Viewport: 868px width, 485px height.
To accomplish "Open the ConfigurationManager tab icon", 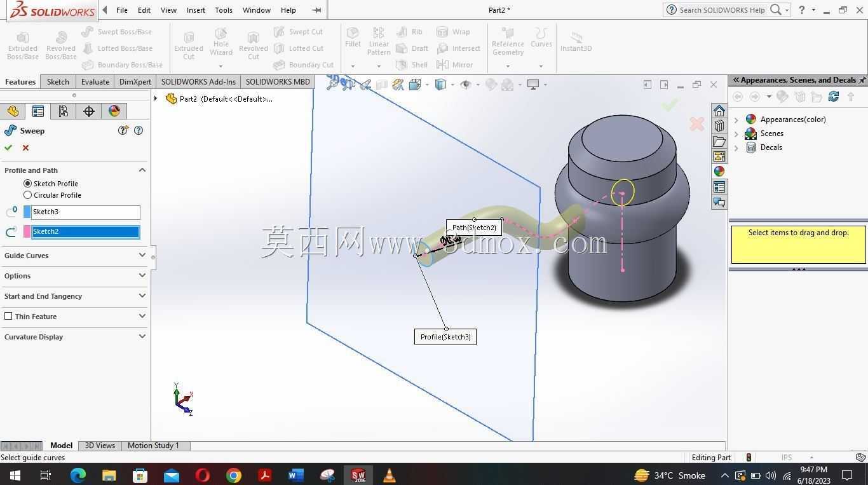I will 64,111.
